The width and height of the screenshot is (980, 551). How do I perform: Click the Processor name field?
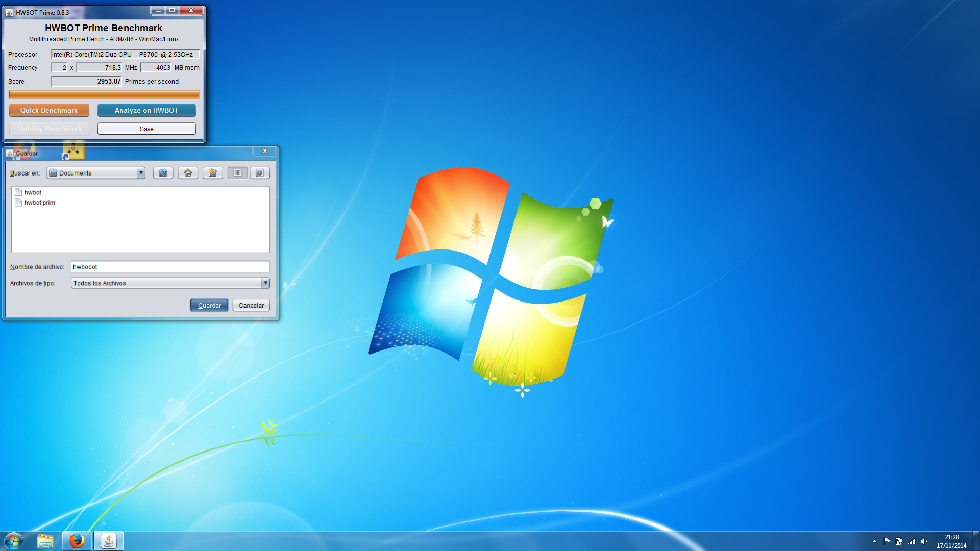(x=125, y=54)
